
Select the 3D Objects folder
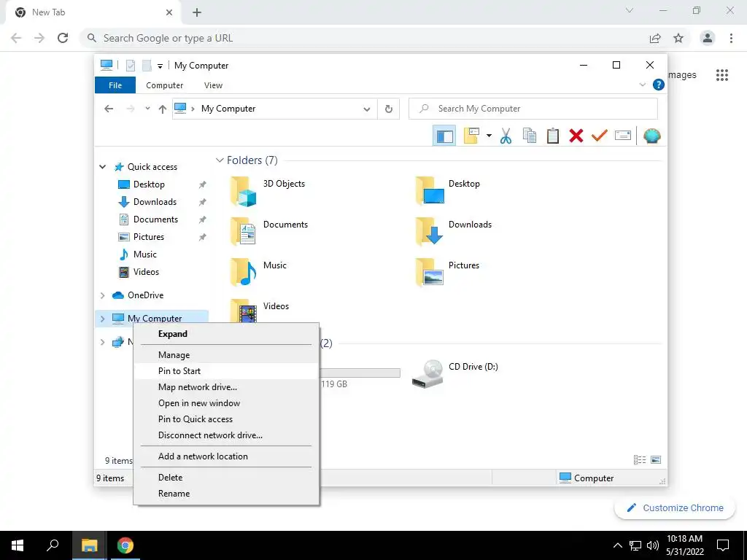click(x=268, y=191)
